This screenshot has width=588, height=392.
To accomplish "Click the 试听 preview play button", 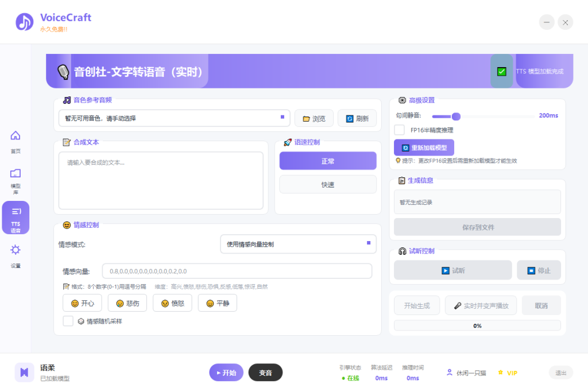I will pos(453,270).
